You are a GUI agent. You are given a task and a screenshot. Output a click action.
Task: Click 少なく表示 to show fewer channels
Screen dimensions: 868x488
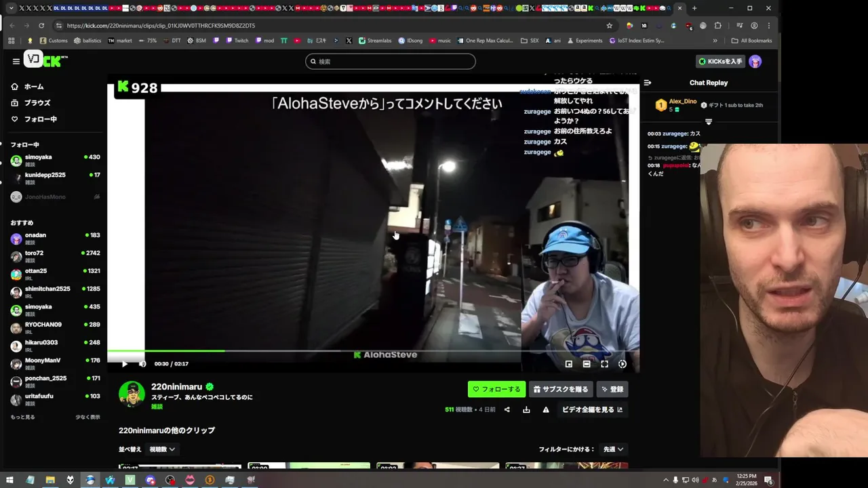[x=87, y=418]
